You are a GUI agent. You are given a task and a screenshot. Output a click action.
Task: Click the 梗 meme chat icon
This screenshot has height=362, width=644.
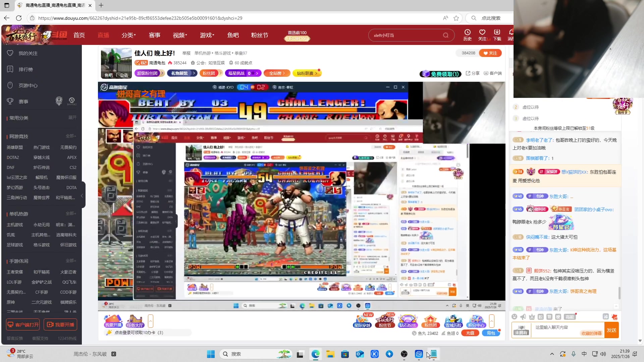pyautogui.click(x=558, y=317)
